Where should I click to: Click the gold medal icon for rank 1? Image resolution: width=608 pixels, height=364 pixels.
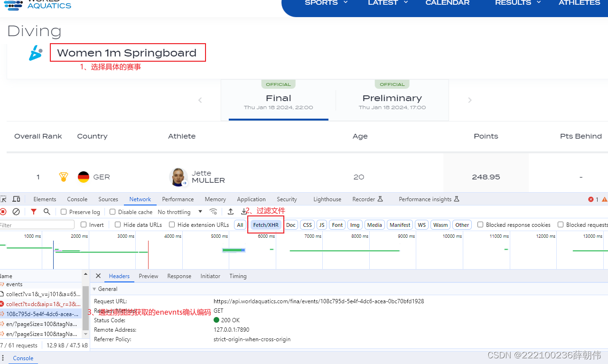coord(63,177)
